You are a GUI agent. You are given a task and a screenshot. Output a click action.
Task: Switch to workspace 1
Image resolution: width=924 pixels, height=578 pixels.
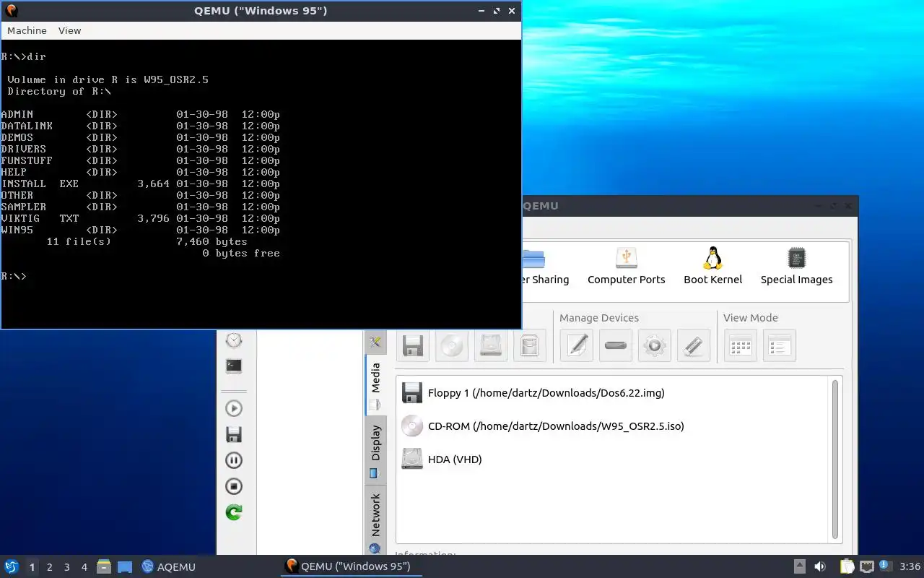pyautogui.click(x=32, y=567)
